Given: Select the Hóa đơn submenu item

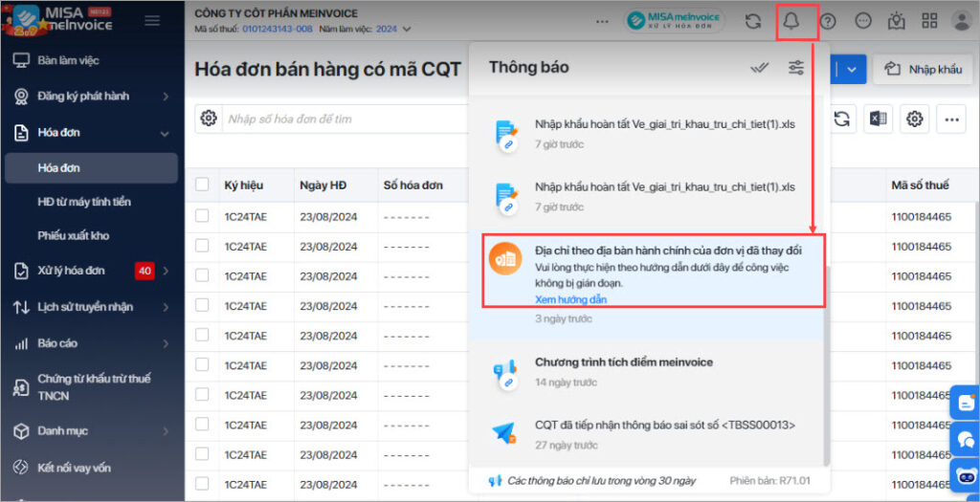Looking at the screenshot, I should tap(91, 168).
